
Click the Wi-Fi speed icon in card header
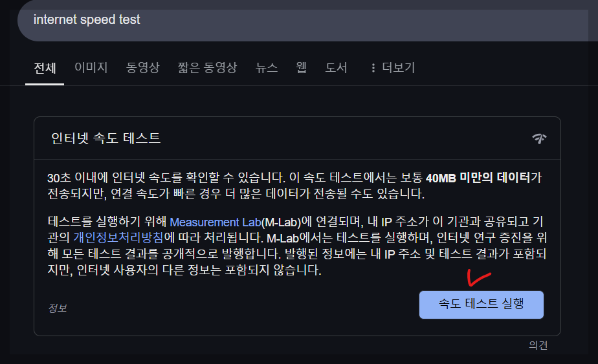[539, 138]
